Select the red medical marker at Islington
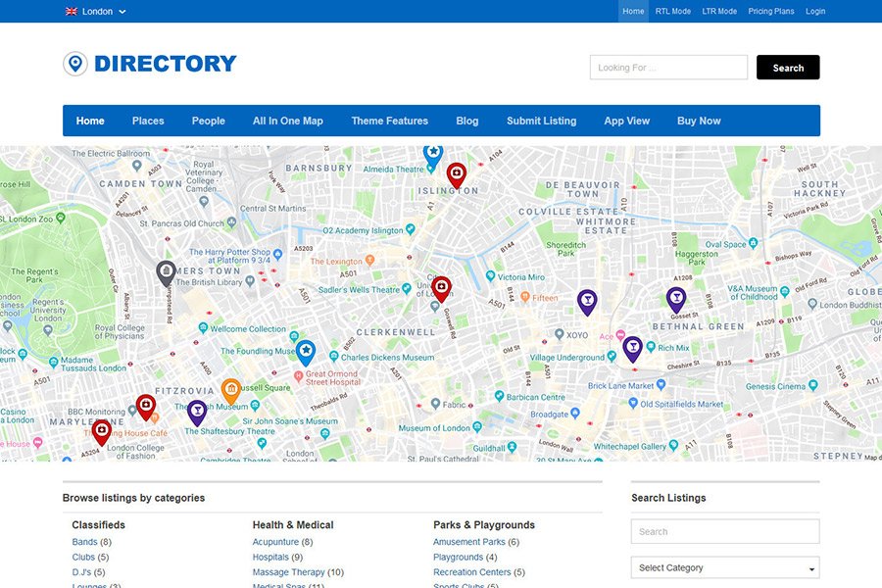 pos(456,175)
